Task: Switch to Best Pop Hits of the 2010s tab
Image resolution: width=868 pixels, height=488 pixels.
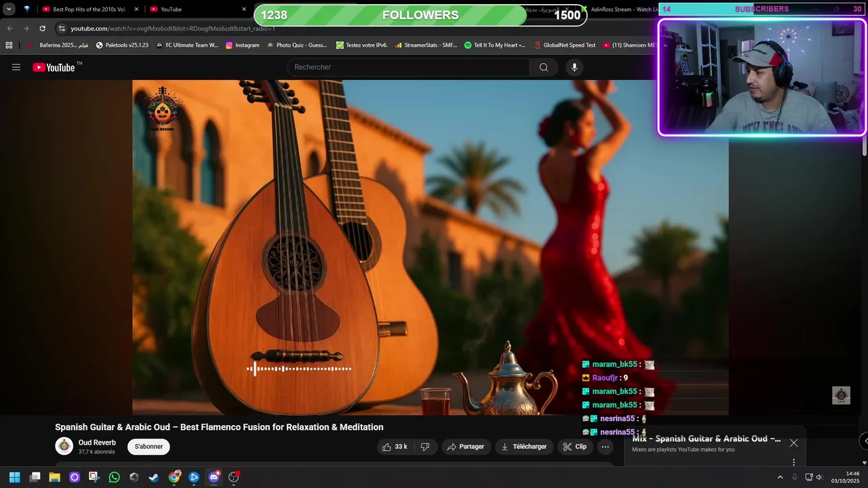Action: pyautogui.click(x=89, y=9)
